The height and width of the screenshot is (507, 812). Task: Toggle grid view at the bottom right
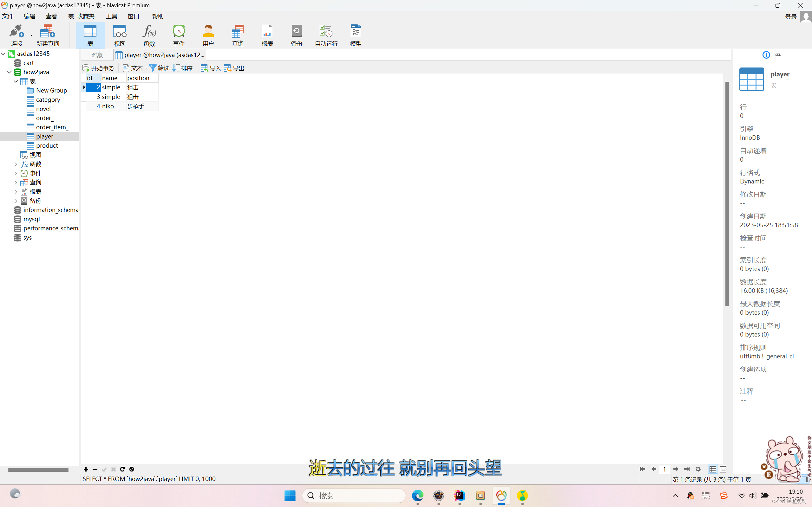712,469
